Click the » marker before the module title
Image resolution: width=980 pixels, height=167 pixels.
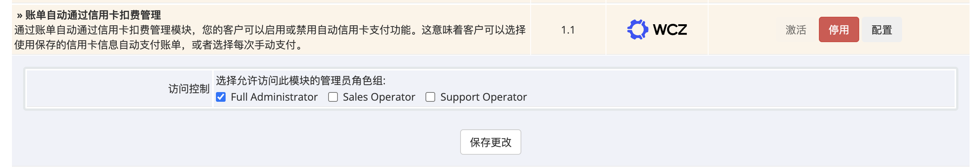[x=19, y=15]
